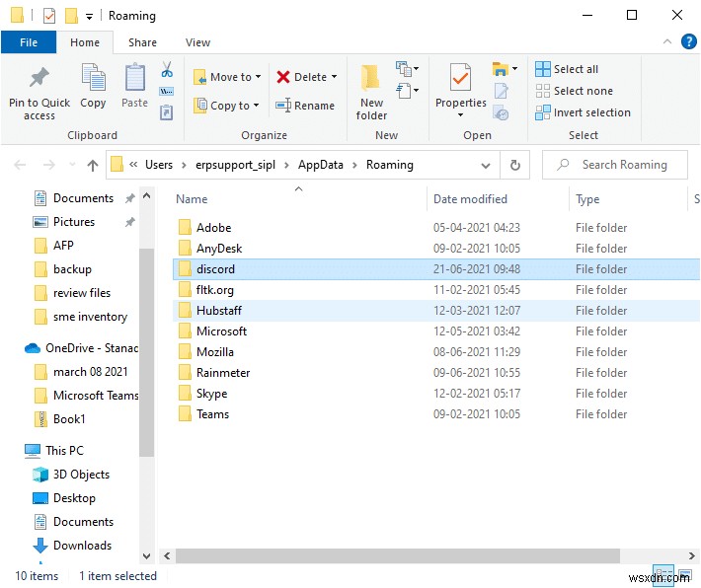
Task: Open 3D Objects under This PC
Action: tap(71, 475)
